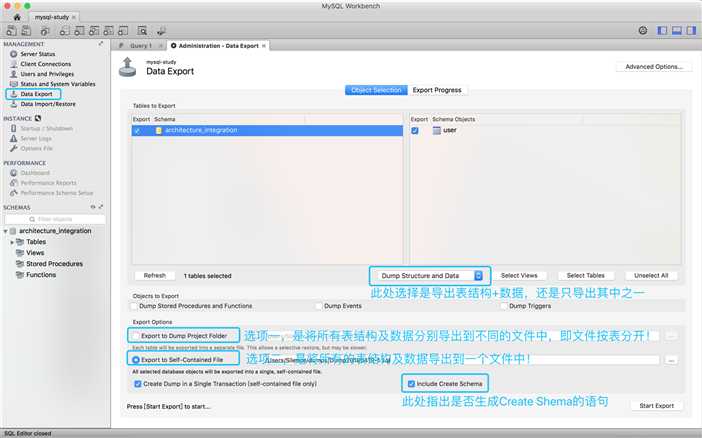Open preferences gear icon at top right
Screen dimensions: 702x438
(643, 30)
